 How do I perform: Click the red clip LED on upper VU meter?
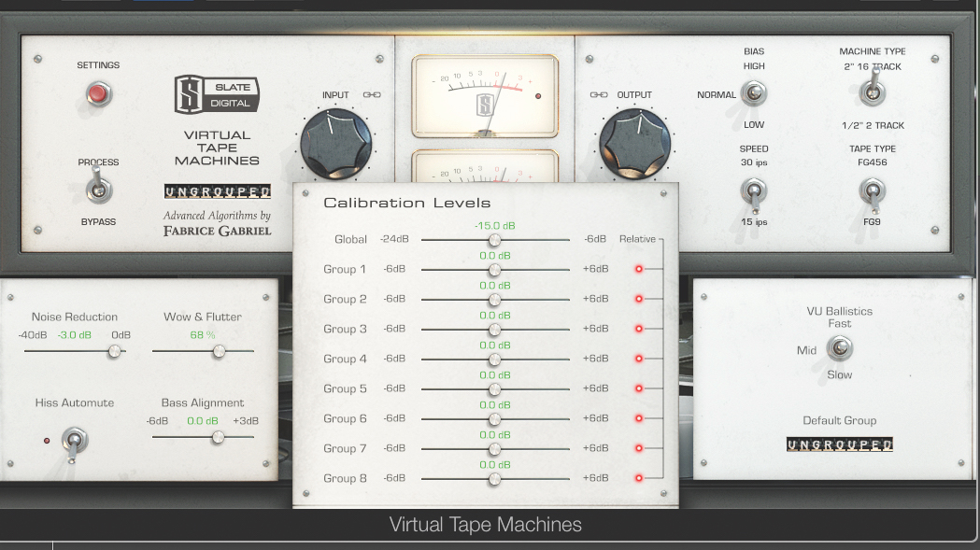pyautogui.click(x=538, y=96)
